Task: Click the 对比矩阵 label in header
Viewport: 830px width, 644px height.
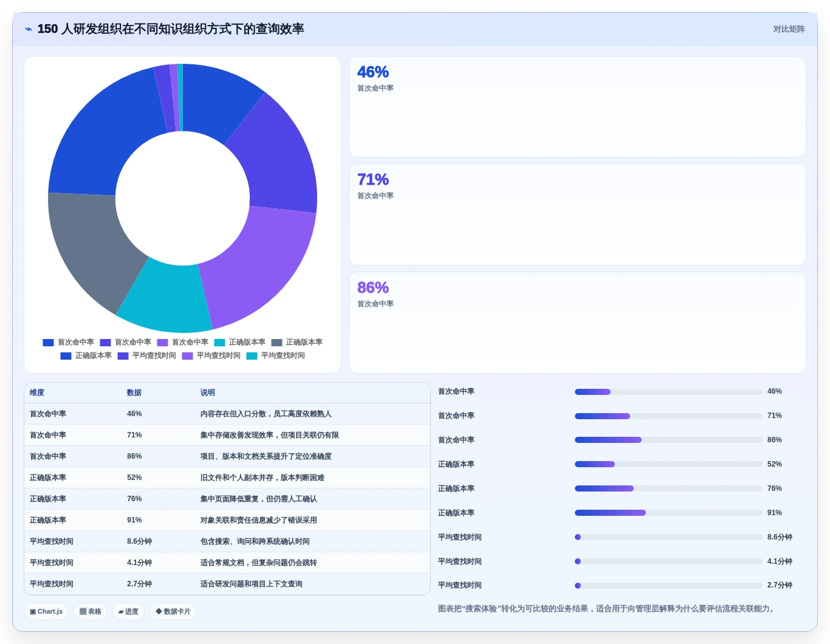Action: pyautogui.click(x=789, y=29)
